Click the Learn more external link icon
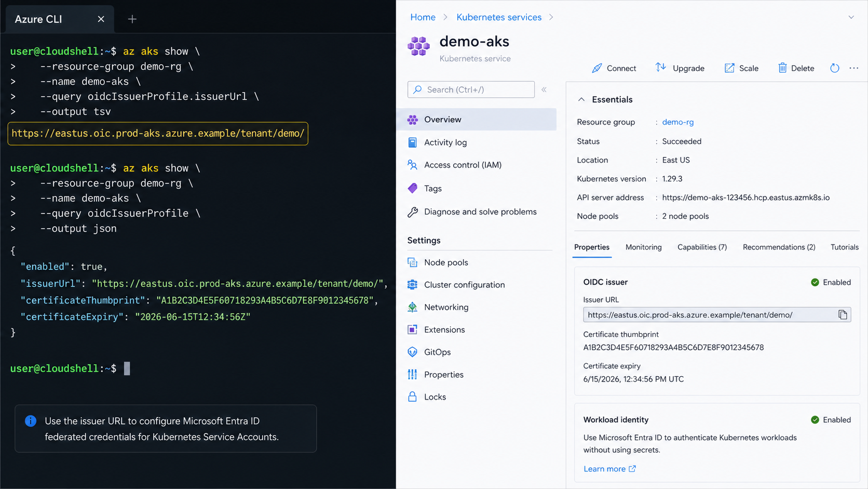868x489 pixels. coord(632,469)
